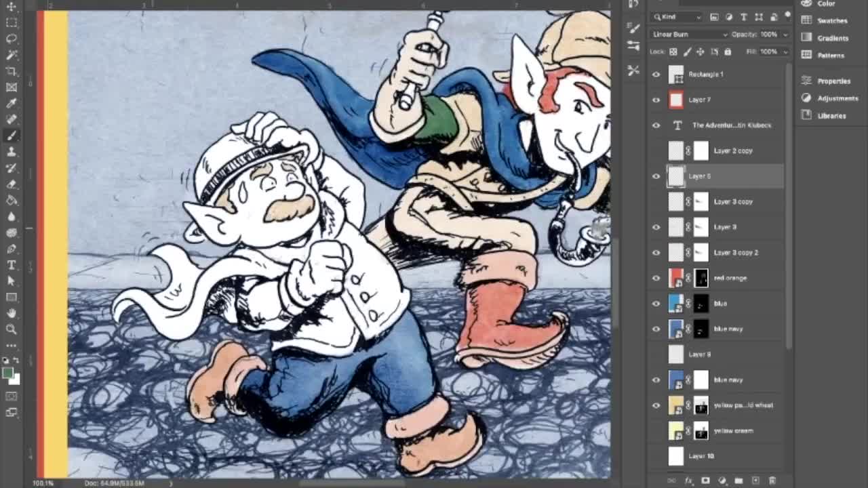
Task: Select the Blur tool
Action: click(12, 217)
